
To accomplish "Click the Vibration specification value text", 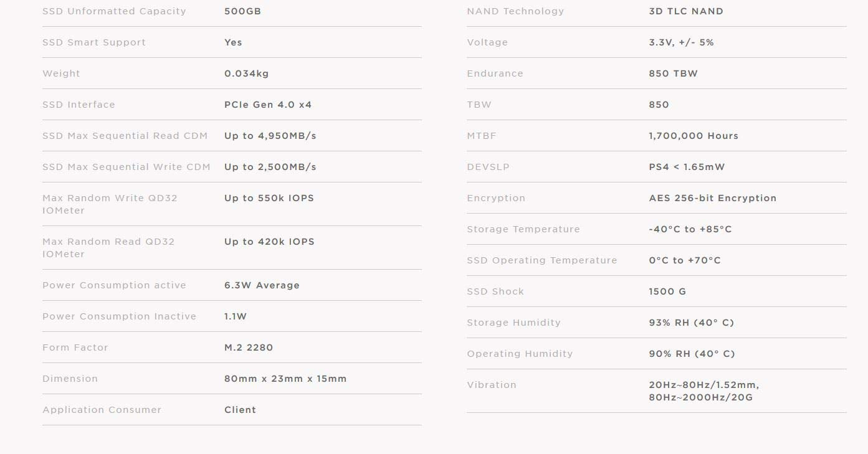I will (703, 391).
